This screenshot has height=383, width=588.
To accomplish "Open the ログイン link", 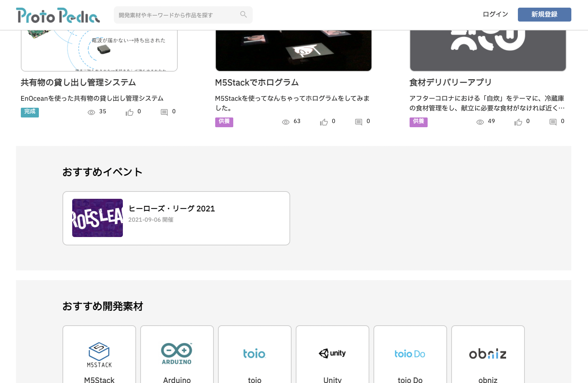I will tap(495, 14).
